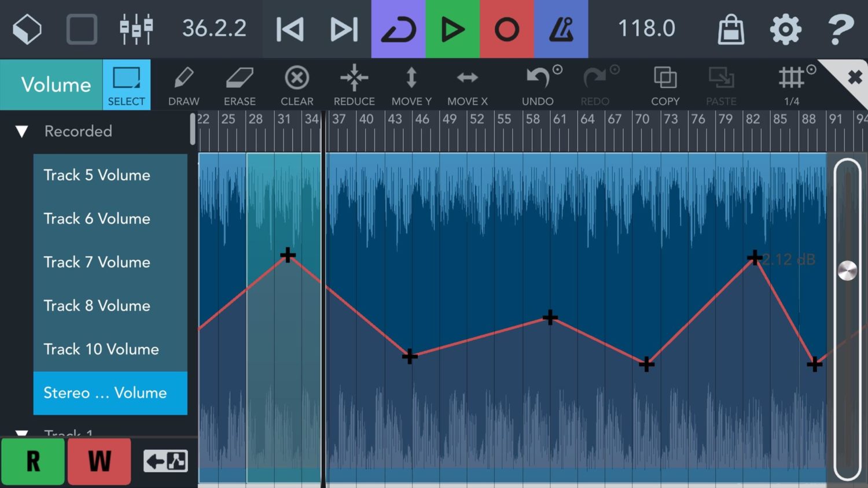Select the Reduce automation tool

pyautogui.click(x=354, y=84)
